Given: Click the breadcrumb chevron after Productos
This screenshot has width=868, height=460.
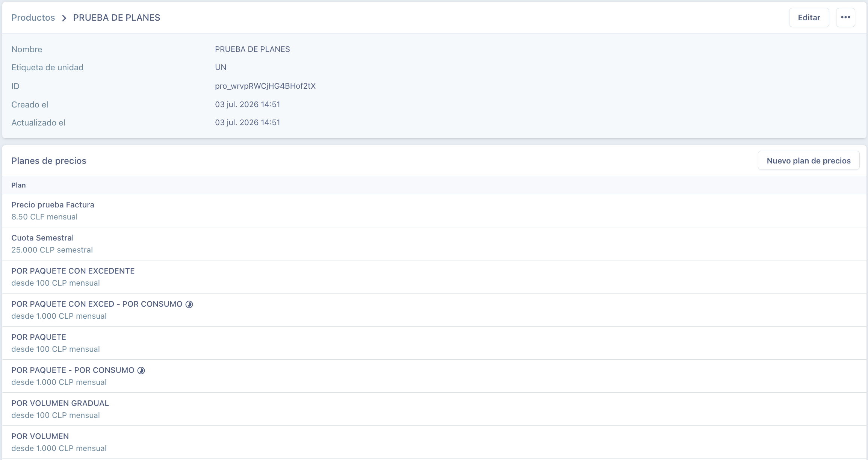Looking at the screenshot, I should pyautogui.click(x=64, y=18).
